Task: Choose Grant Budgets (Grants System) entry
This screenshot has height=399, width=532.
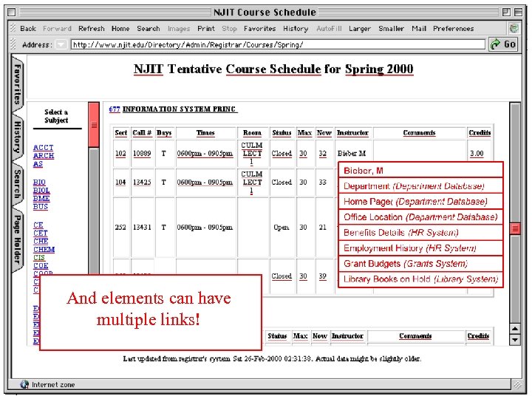Action: point(420,264)
